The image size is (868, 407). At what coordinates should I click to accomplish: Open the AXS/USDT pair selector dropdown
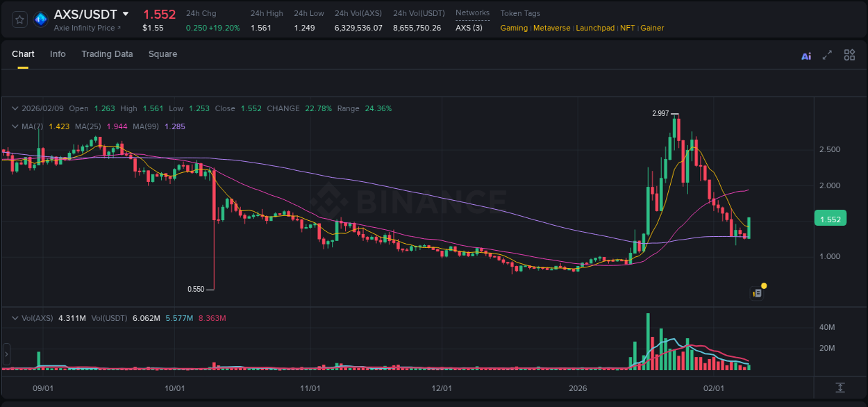pos(125,13)
